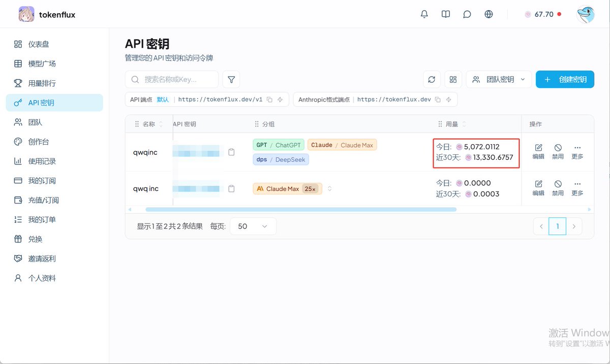610x364 pixels.
Task: Click the filter funnel icon
Action: (231, 79)
